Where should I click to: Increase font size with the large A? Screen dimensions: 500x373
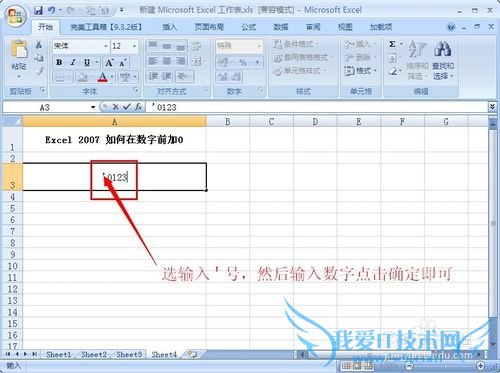tap(109, 62)
